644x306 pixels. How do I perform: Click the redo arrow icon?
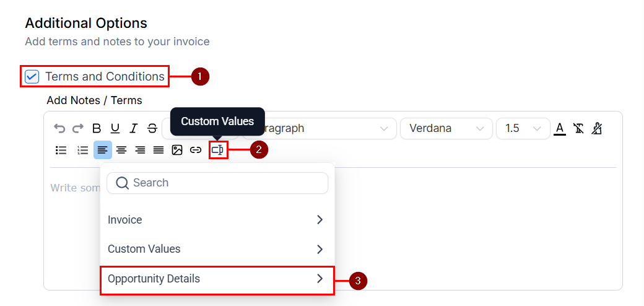click(78, 129)
